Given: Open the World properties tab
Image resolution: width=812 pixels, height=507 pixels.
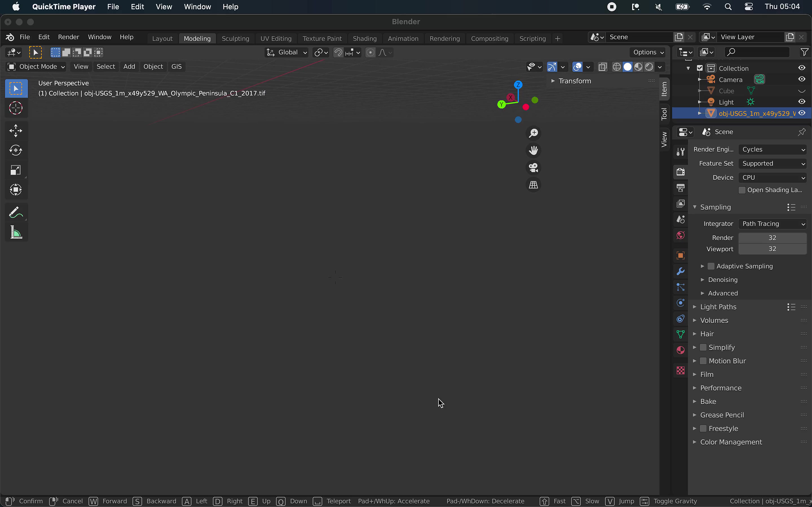Looking at the screenshot, I should point(680,235).
